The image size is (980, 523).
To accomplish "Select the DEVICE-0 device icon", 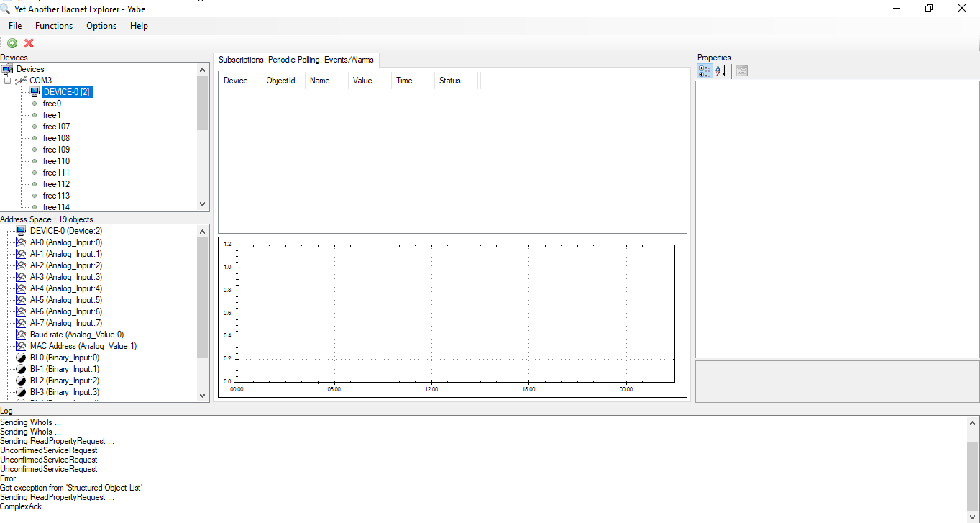I will [34, 92].
